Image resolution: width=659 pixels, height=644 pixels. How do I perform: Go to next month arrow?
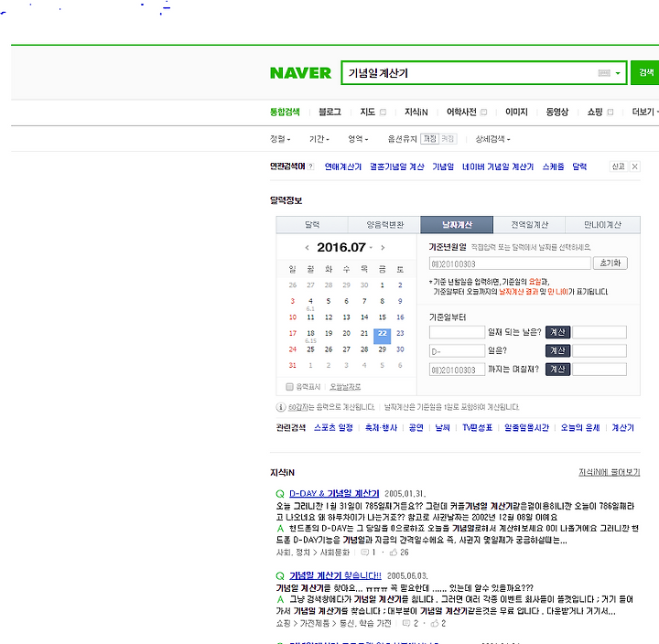click(383, 248)
